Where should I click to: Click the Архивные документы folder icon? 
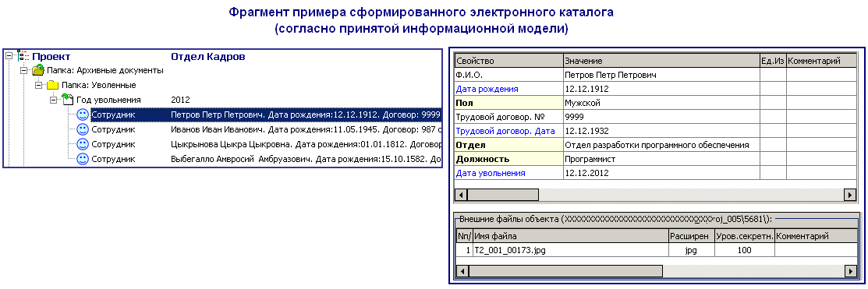(x=37, y=70)
